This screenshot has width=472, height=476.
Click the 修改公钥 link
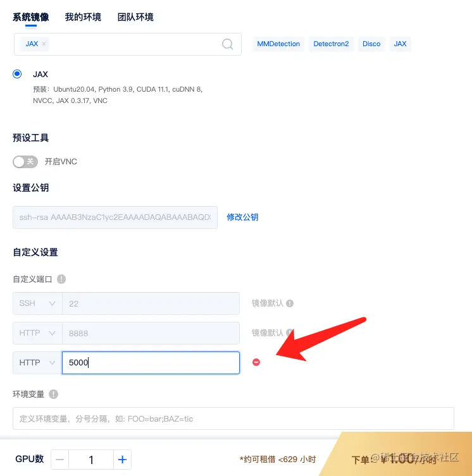click(242, 217)
